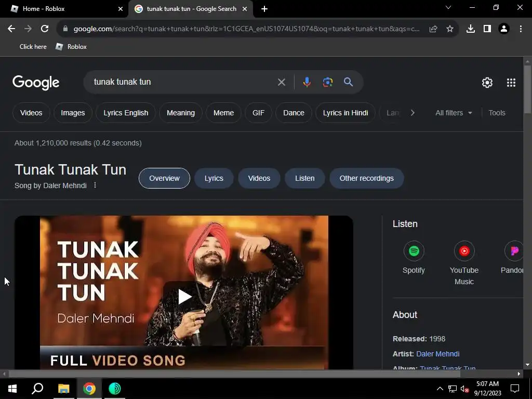Close the tunak tunak tun tab

[245, 9]
